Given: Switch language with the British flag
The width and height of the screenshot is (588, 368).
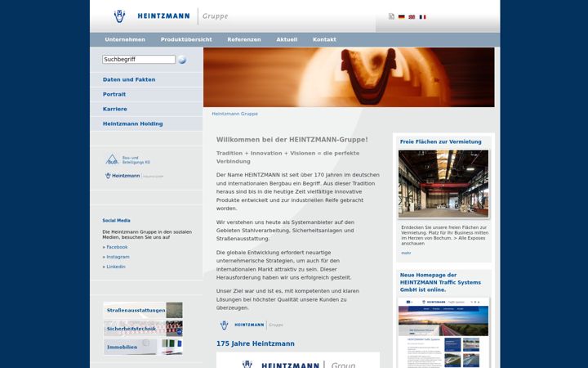Looking at the screenshot, I should [412, 17].
